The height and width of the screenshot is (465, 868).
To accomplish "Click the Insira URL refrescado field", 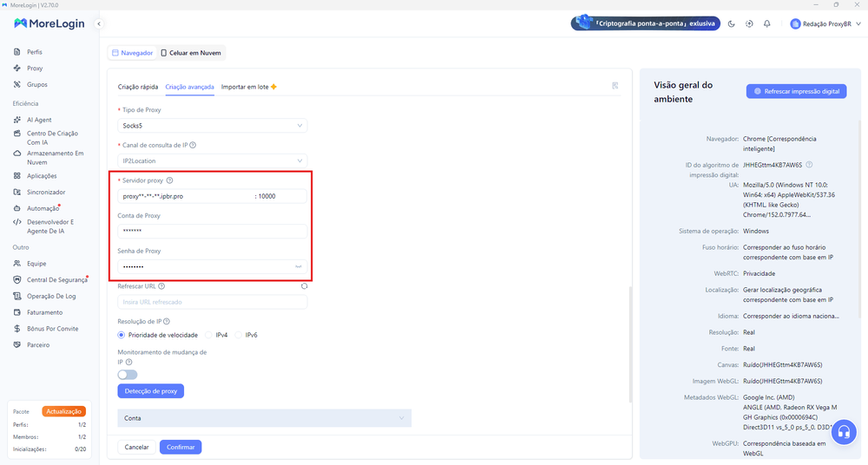I will [212, 302].
